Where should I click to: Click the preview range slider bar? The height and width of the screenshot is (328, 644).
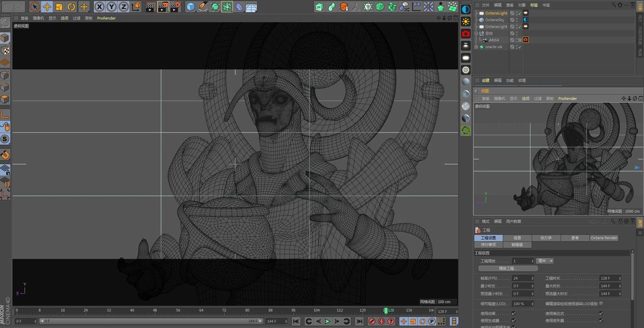coord(151,321)
